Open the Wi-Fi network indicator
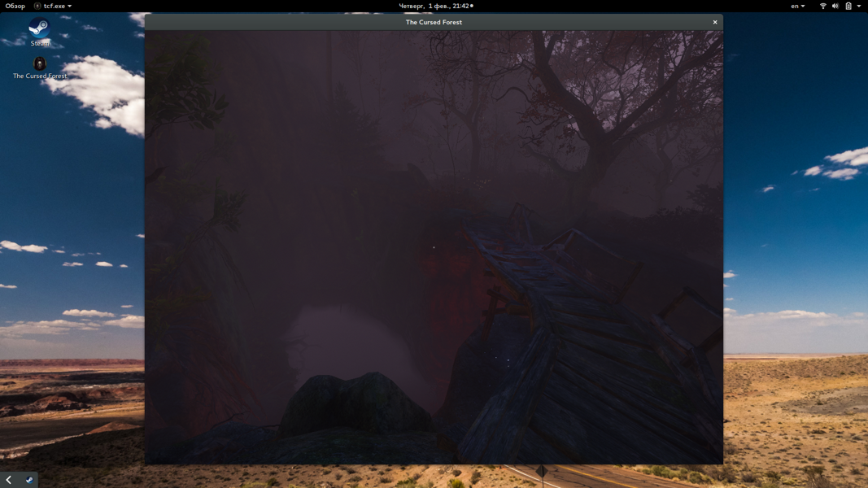Viewport: 868px width, 488px height. pyautogui.click(x=822, y=6)
